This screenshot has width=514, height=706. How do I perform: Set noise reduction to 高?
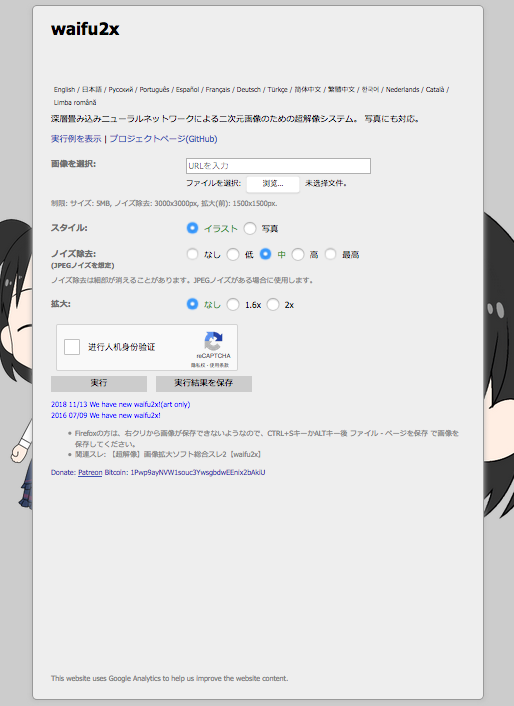pyautogui.click(x=298, y=254)
